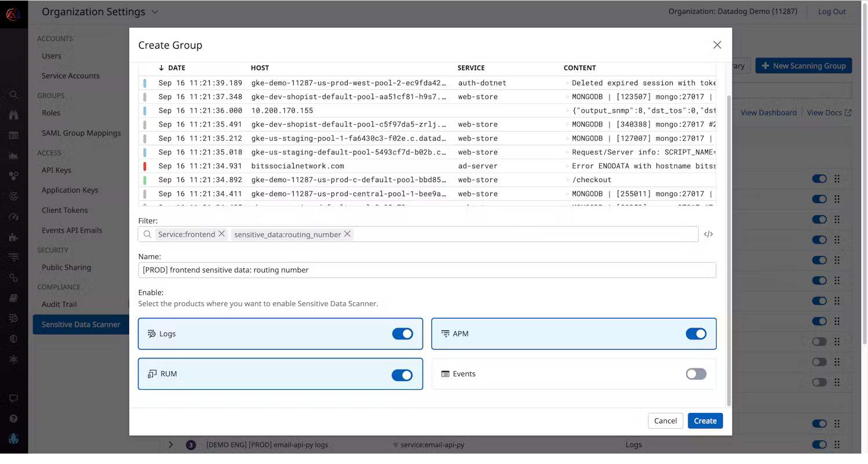Open the help question mark icon in sidebar
Image resolution: width=868 pixels, height=464 pixels.
pyautogui.click(x=14, y=419)
